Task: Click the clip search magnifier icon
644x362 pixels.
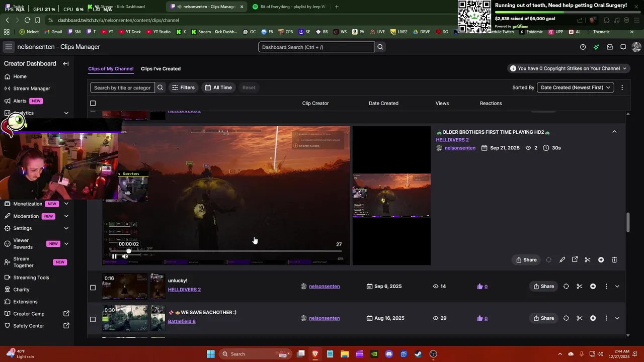Action: click(160, 87)
